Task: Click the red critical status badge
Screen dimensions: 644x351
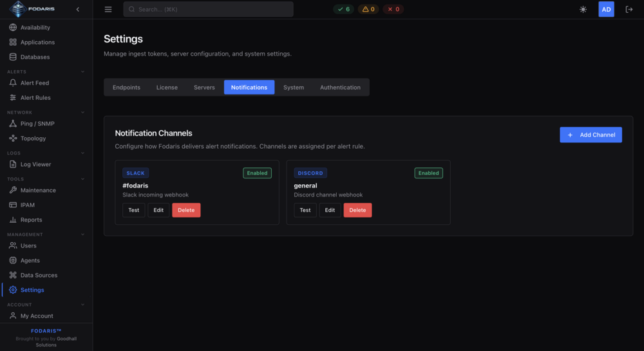Action: [x=393, y=9]
